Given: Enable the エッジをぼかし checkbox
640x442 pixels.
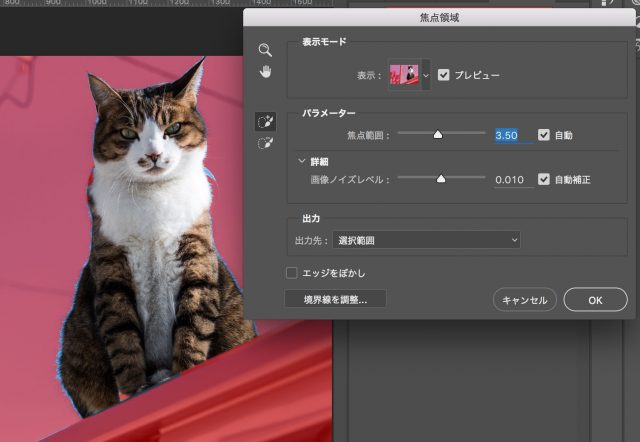Looking at the screenshot, I should click(292, 272).
